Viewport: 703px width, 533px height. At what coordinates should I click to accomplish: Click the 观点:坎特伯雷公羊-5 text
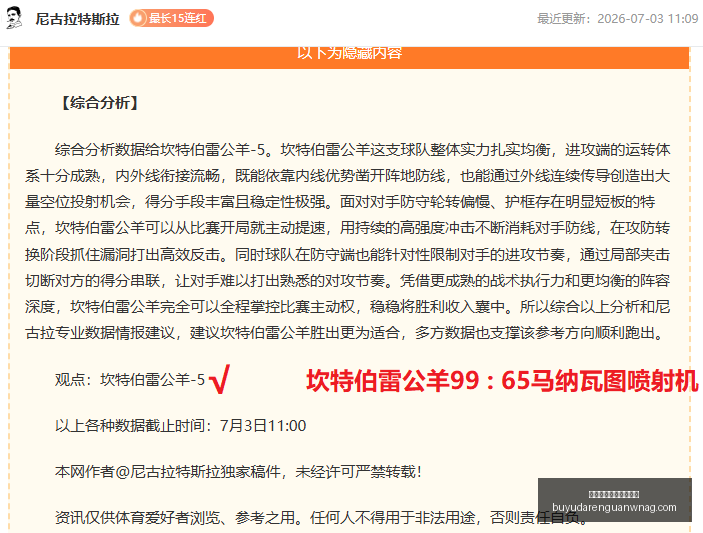(130, 380)
